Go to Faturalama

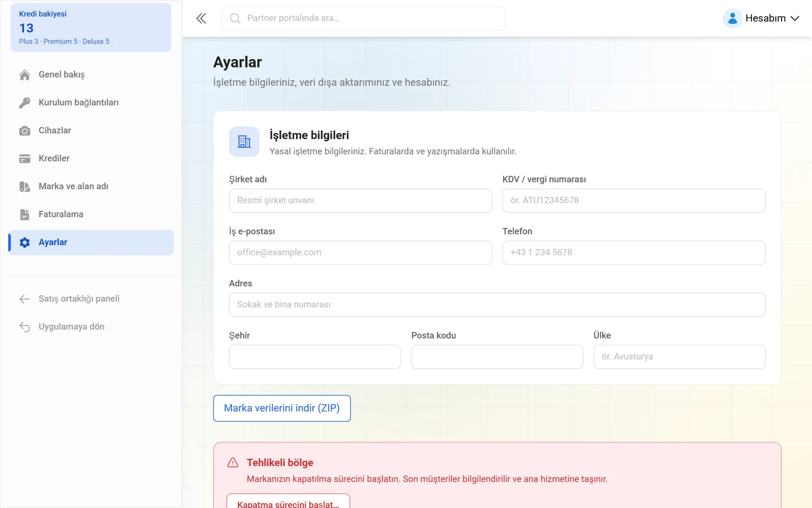point(91,214)
